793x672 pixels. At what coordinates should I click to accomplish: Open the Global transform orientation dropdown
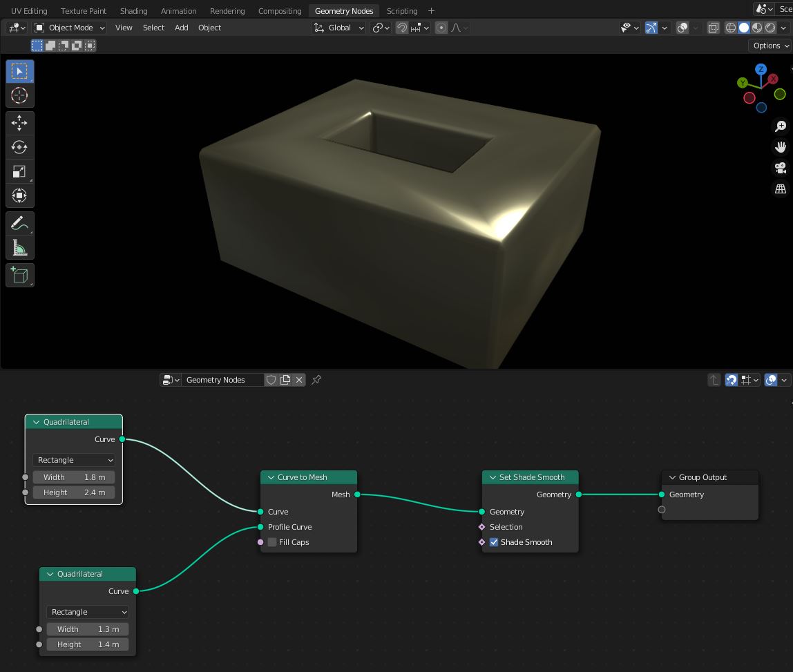click(339, 28)
